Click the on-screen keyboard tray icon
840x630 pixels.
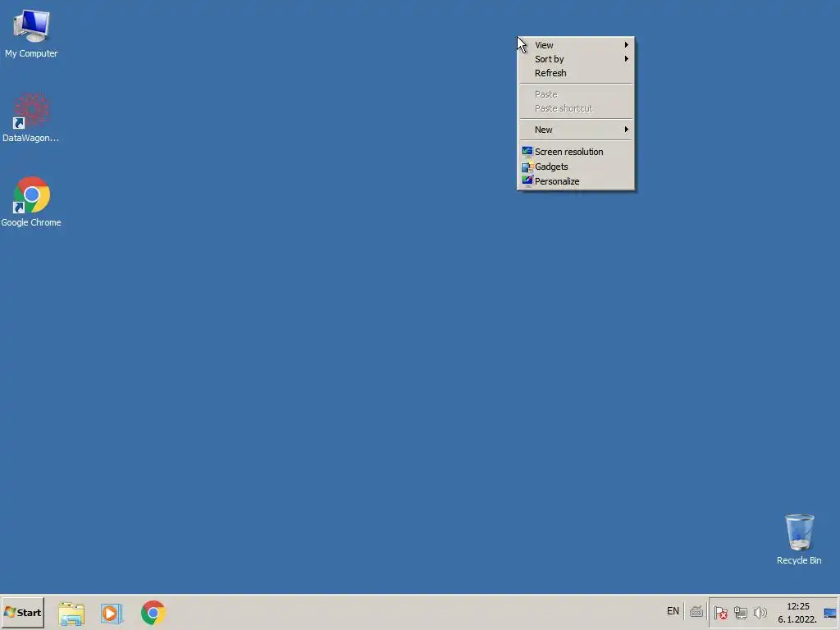coord(696,612)
